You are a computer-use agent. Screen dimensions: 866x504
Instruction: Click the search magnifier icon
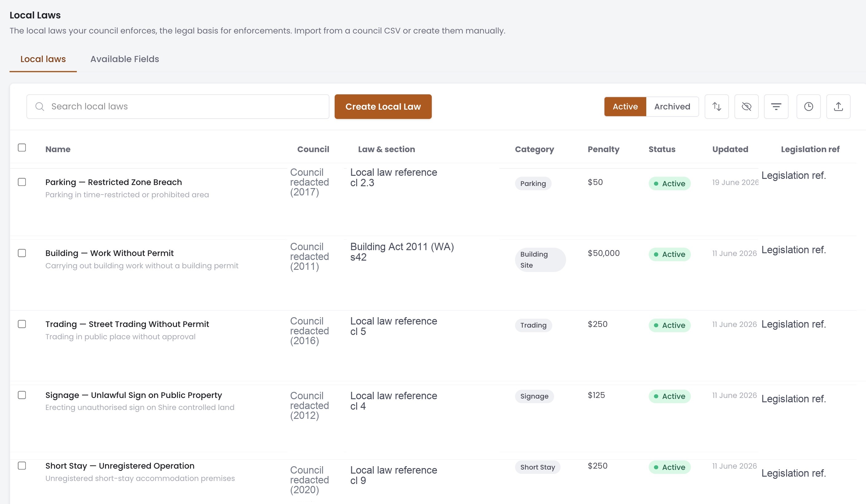point(40,107)
